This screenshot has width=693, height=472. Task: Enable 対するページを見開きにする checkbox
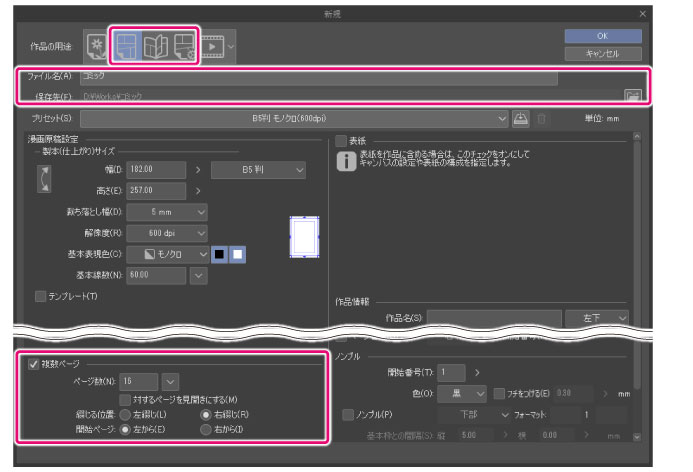125,400
